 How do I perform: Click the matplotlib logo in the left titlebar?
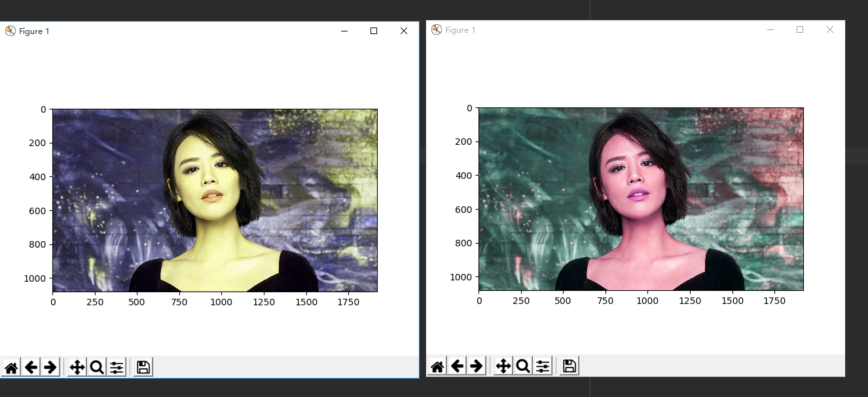(10, 30)
